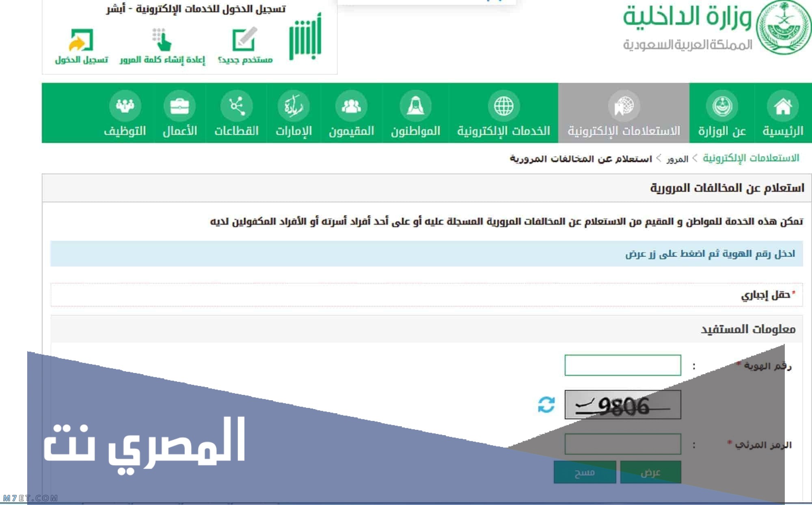The width and height of the screenshot is (812, 505).
Task: Open the الأعمال briefcase icon
Action: (179, 106)
